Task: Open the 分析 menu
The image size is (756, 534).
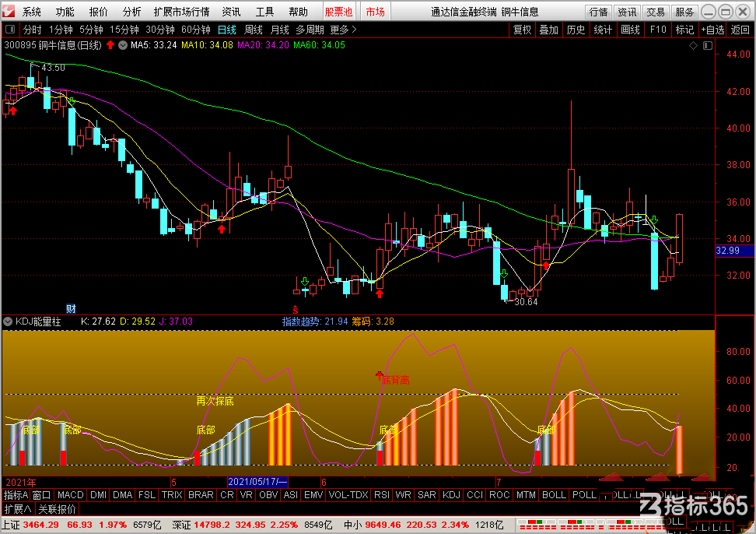Action: point(131,12)
